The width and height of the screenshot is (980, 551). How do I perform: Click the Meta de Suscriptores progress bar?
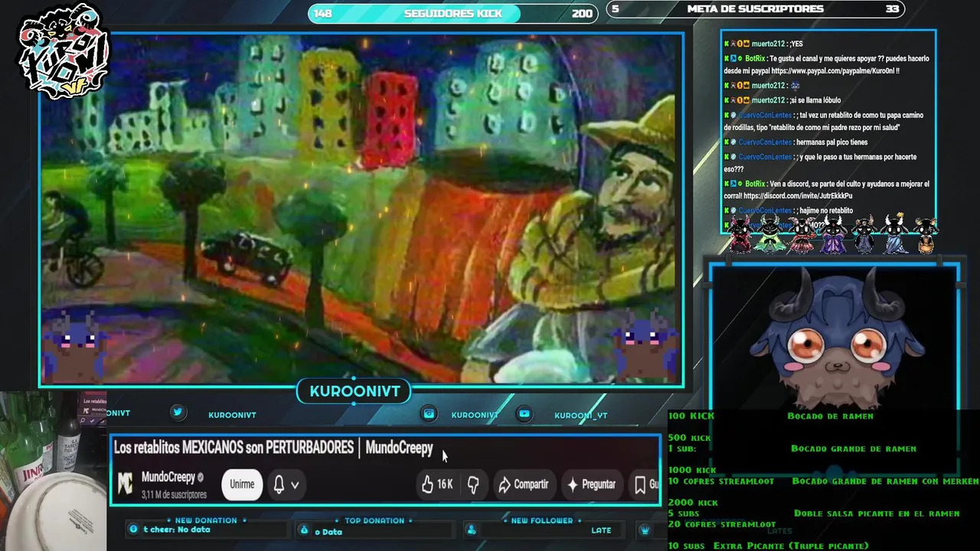coord(755,9)
